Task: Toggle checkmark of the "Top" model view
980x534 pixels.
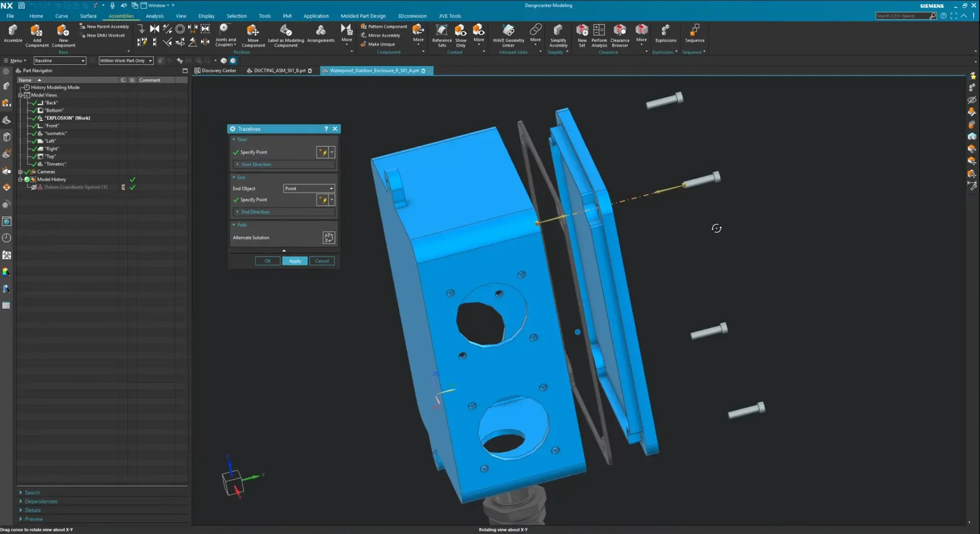Action: [x=34, y=157]
